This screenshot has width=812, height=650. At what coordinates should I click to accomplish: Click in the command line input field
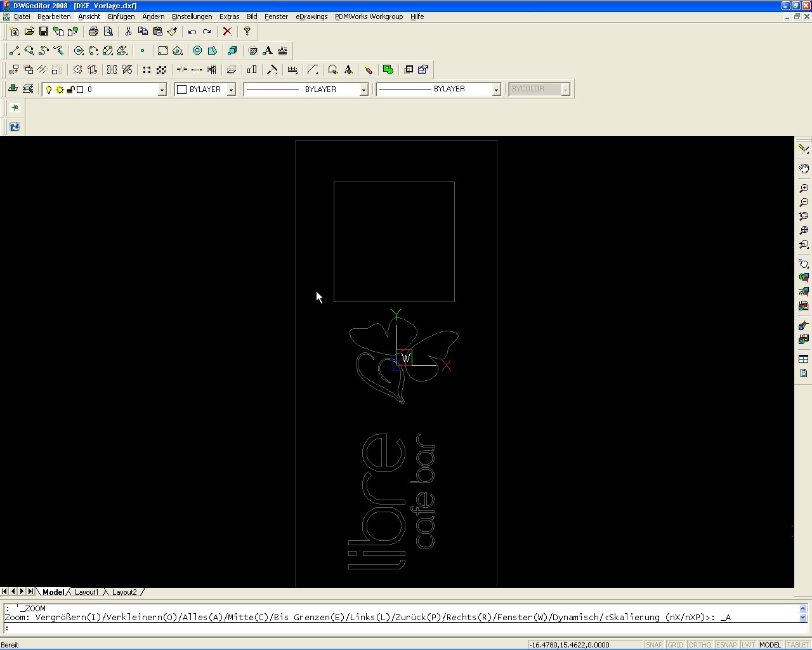click(400, 628)
